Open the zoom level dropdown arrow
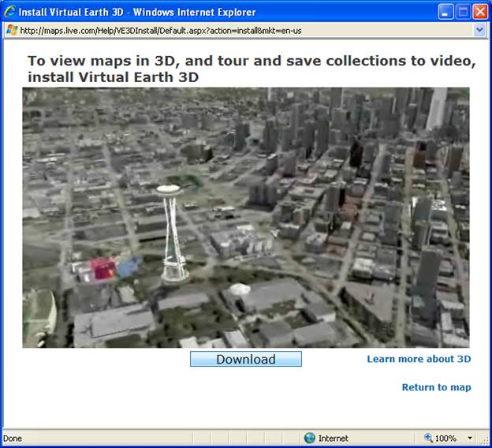The image size is (492, 448). click(x=469, y=438)
